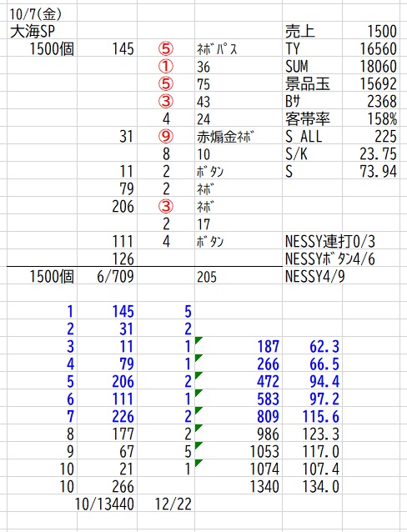Click the red circled 5 beside 75

pos(166,84)
